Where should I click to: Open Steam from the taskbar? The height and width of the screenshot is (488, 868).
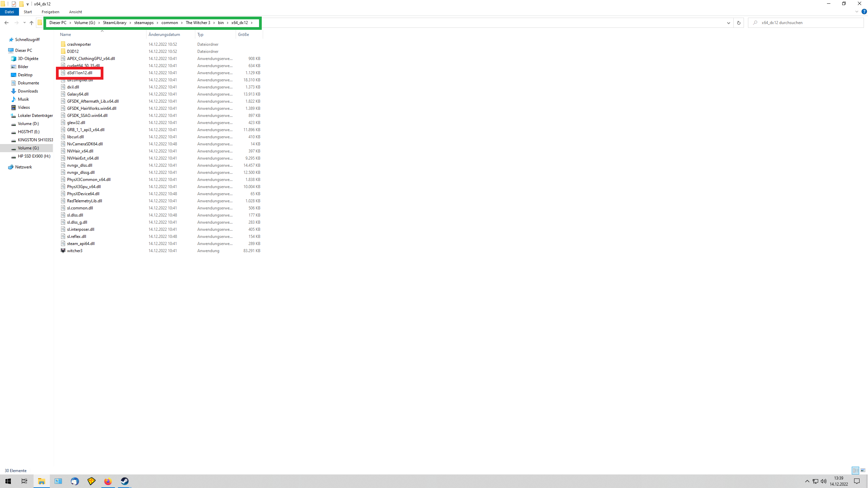tap(124, 481)
